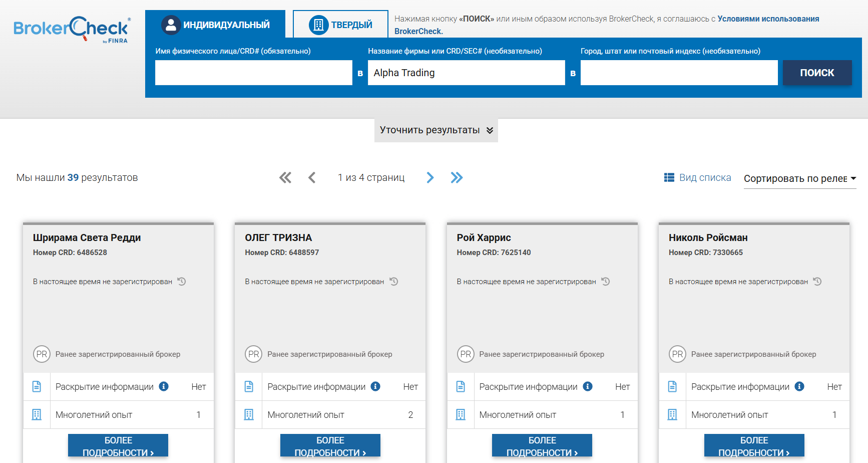Click Раскрытие информации label on Рой Харрис card

pyautogui.click(x=529, y=387)
